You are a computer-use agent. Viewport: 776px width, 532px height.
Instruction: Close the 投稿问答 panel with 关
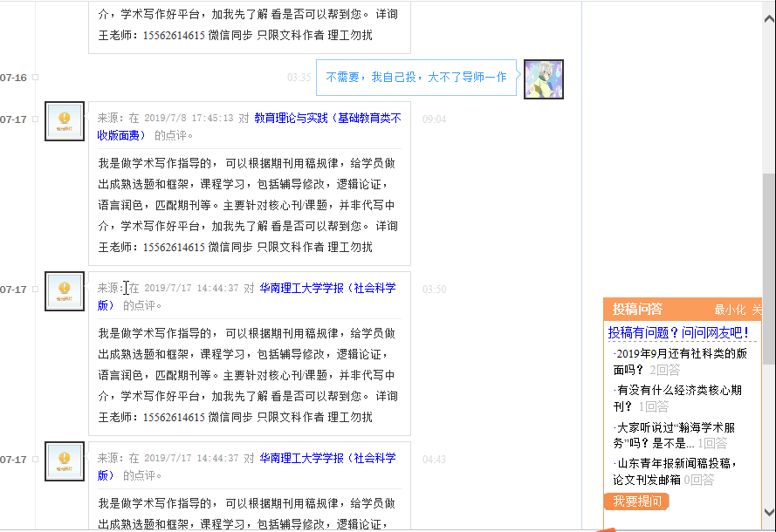click(756, 310)
